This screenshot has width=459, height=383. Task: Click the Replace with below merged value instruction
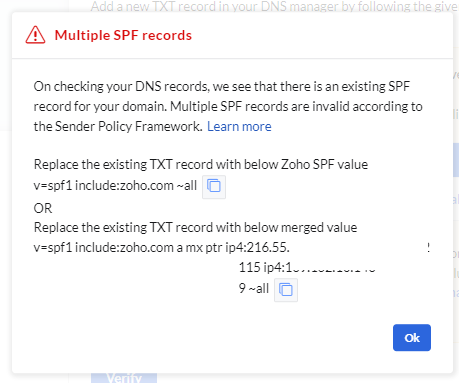point(196,227)
